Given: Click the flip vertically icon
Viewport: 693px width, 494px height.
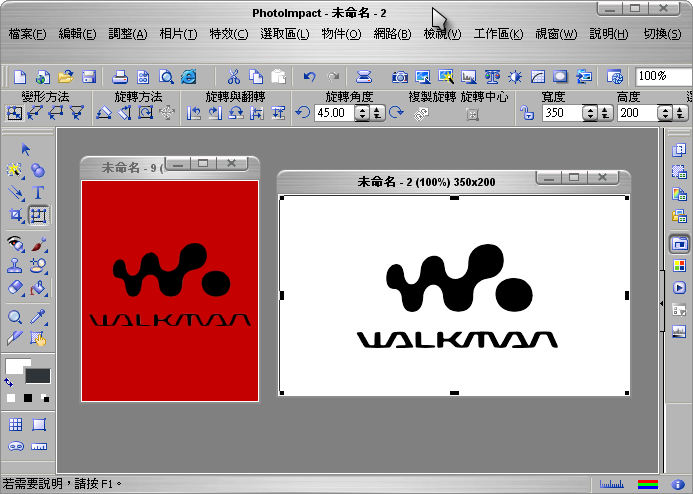Looking at the screenshot, I should (x=278, y=113).
